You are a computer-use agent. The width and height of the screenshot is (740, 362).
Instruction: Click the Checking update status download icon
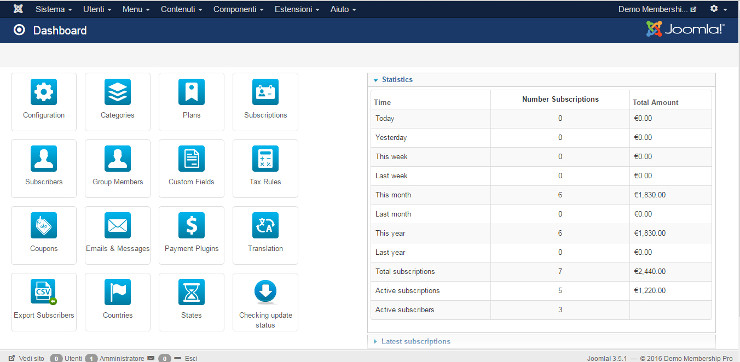[265, 292]
